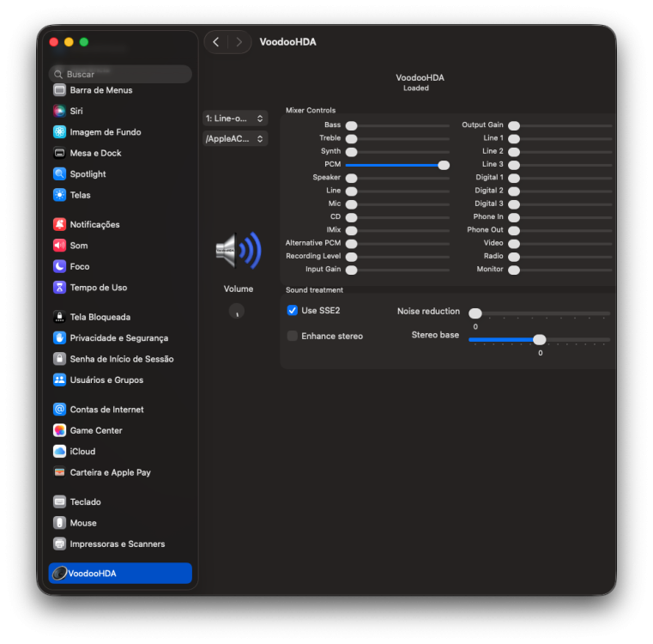Click the IMix slider knob
653x644 pixels.
352,231
